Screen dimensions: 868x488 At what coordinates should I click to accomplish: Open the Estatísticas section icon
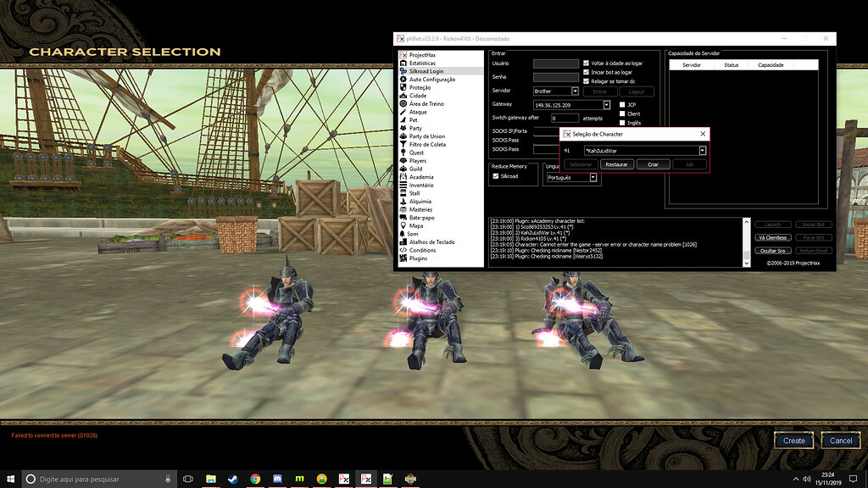[x=403, y=63]
